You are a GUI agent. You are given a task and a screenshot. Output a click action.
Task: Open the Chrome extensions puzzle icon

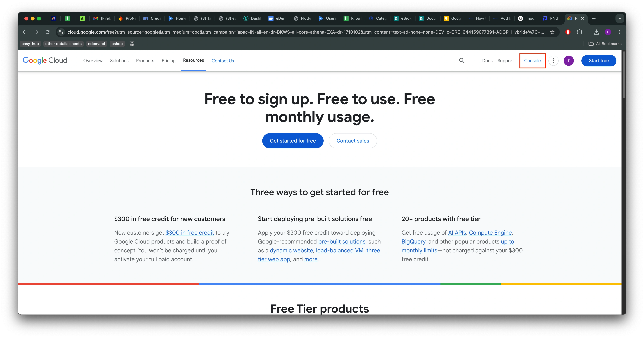[579, 32]
